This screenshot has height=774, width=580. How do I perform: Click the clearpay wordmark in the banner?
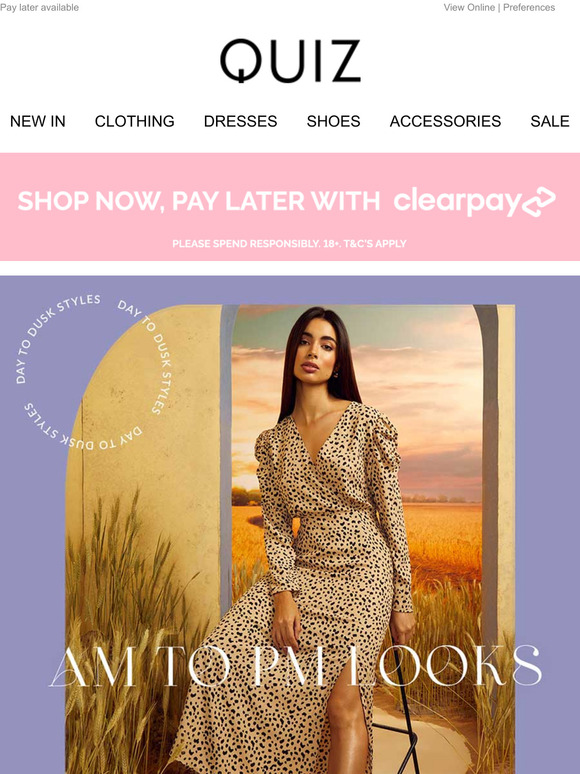[457, 200]
